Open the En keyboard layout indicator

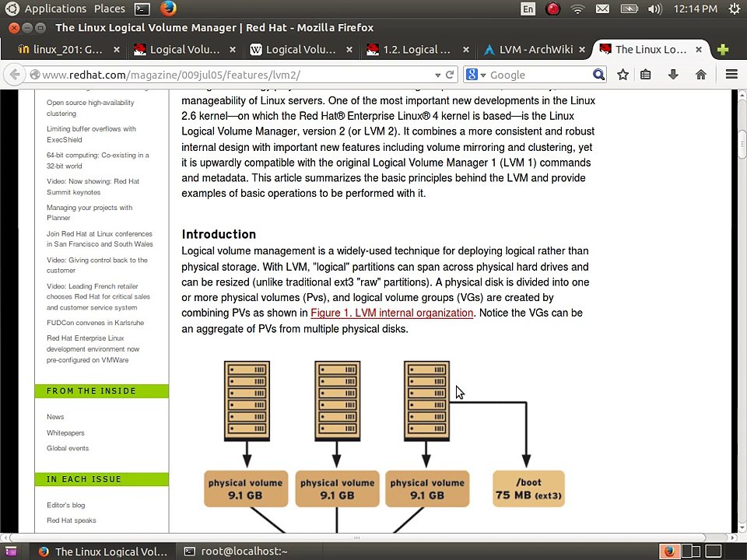[x=528, y=9]
